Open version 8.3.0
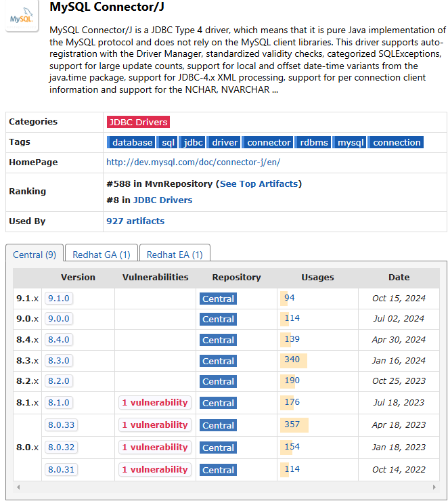Viewport: 448px width, 501px height. pos(59,361)
